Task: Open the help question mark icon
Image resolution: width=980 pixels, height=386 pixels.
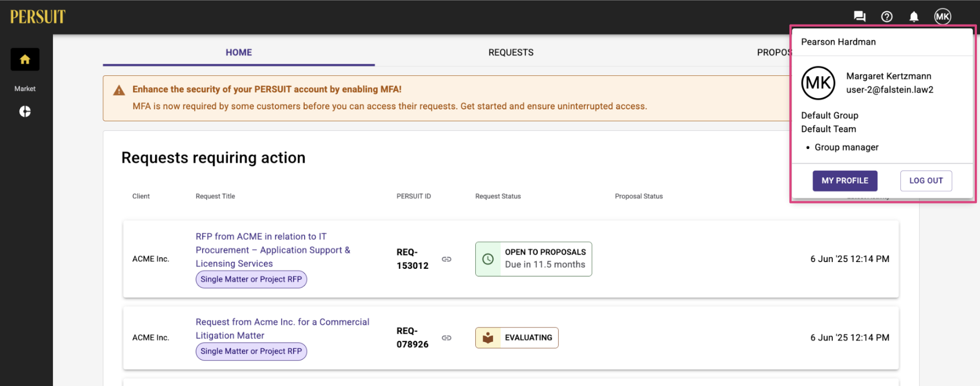Action: (887, 17)
